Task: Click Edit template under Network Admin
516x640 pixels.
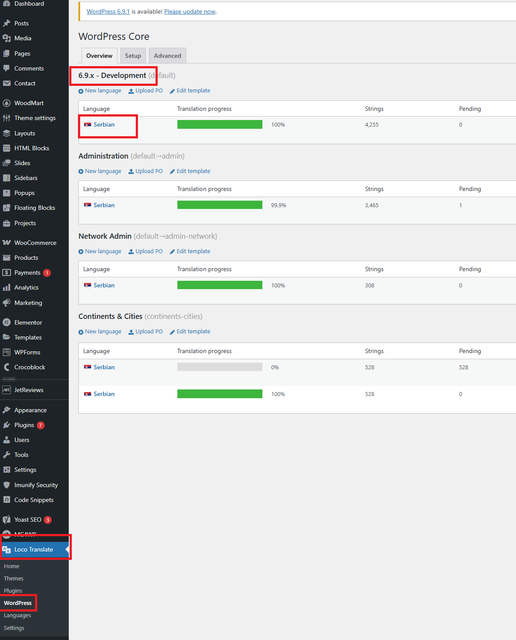Action: pos(190,251)
